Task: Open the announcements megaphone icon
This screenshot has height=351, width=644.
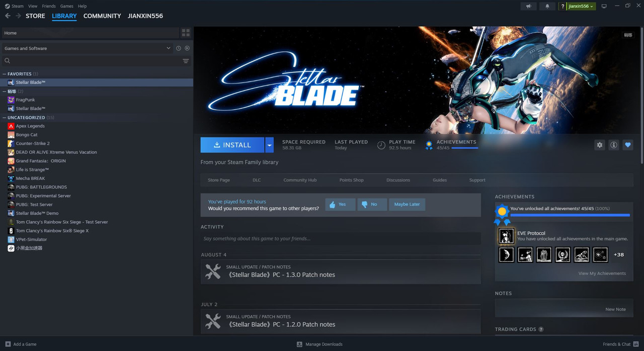Action: click(528, 6)
